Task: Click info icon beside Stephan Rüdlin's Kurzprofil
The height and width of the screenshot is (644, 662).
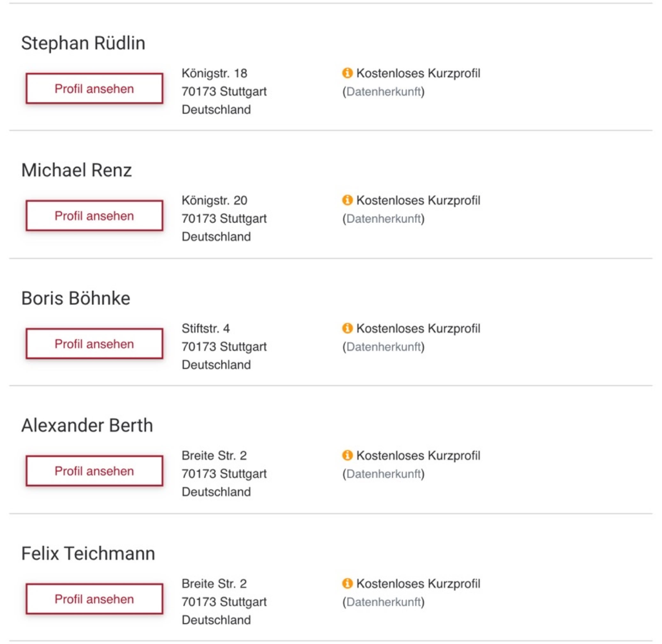Action: (347, 73)
